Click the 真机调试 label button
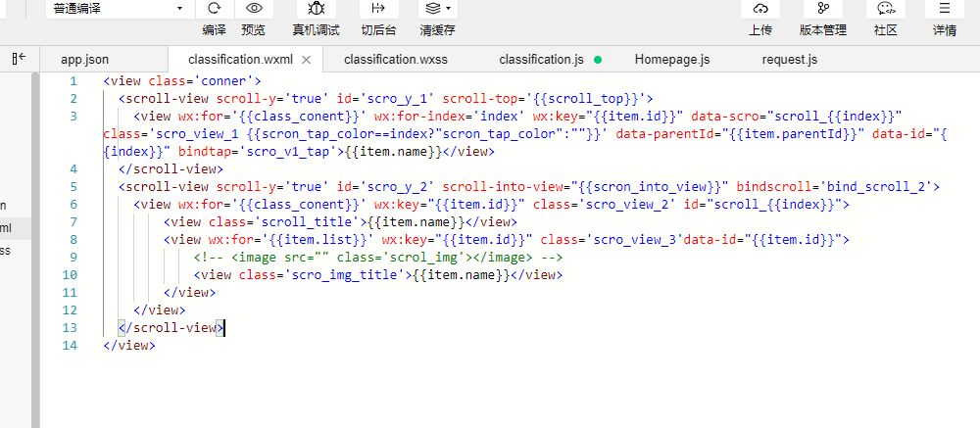The image size is (980, 428). point(317,30)
